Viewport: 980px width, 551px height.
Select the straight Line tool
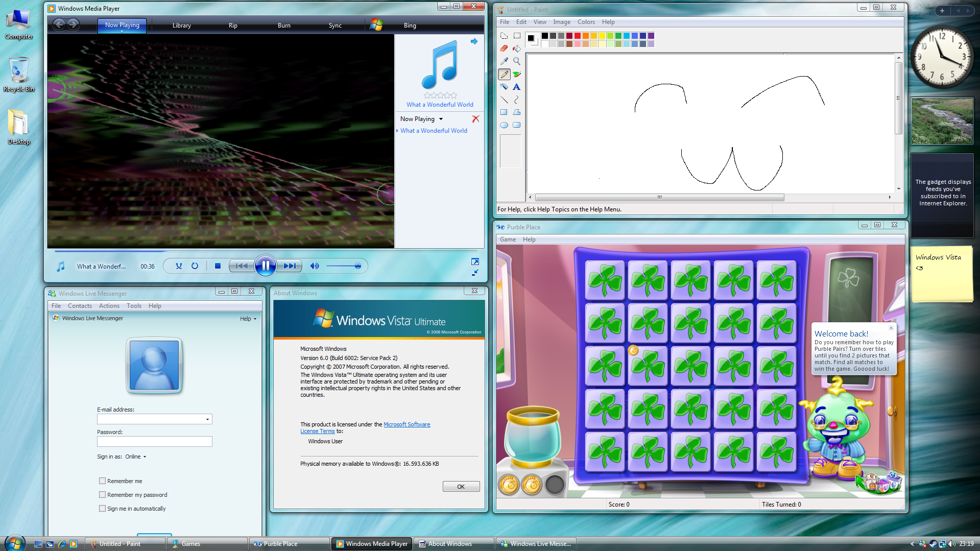pos(504,100)
